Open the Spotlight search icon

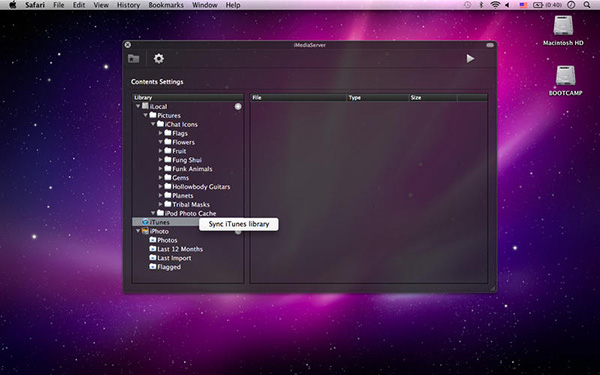587,5
